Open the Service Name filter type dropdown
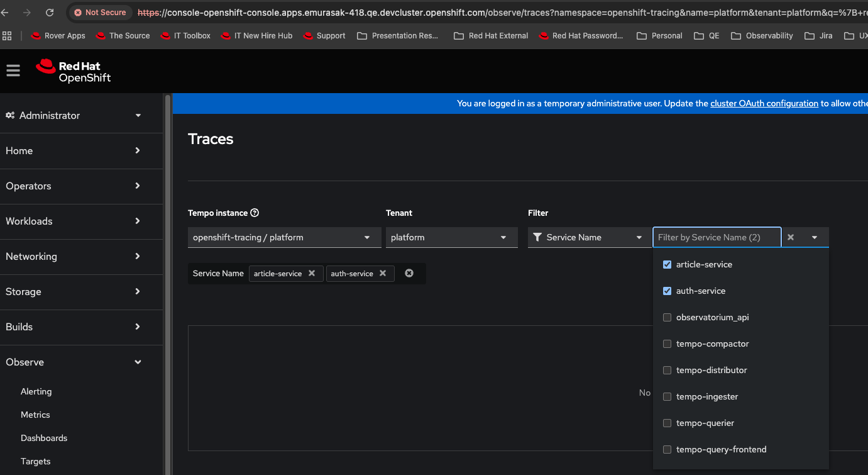The height and width of the screenshot is (475, 868). coord(587,237)
